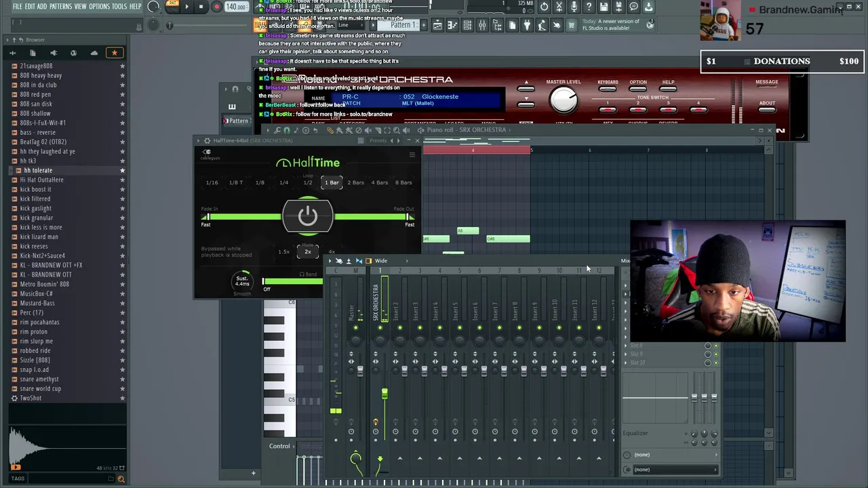Image resolution: width=868 pixels, height=488 pixels.
Task: Click the plus button next to Pattern 1
Action: click(x=424, y=26)
